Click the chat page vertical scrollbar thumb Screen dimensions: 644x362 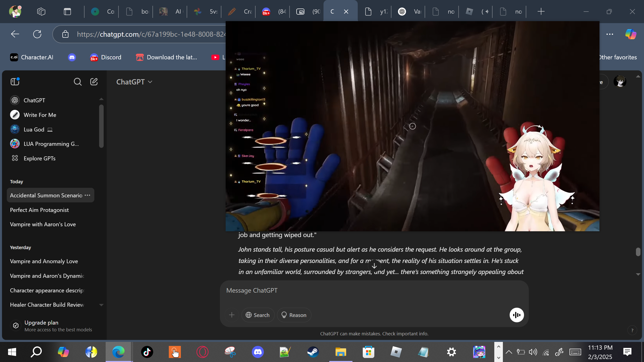[638, 252]
